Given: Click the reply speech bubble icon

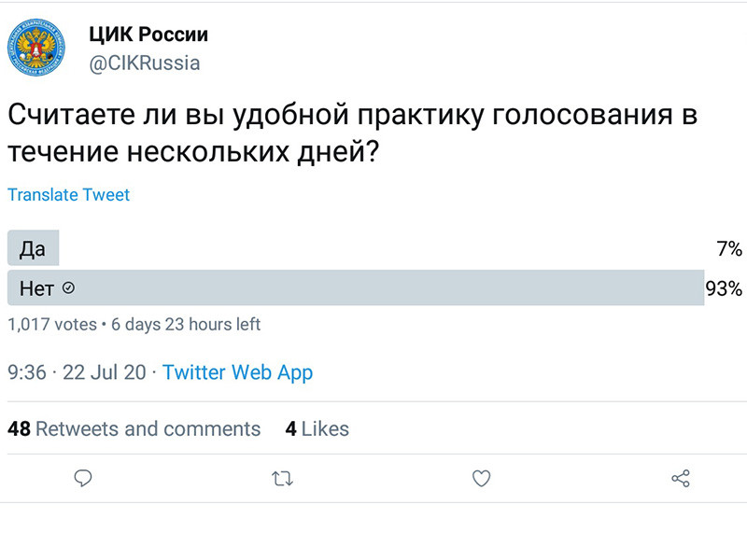Looking at the screenshot, I should pos(83,479).
